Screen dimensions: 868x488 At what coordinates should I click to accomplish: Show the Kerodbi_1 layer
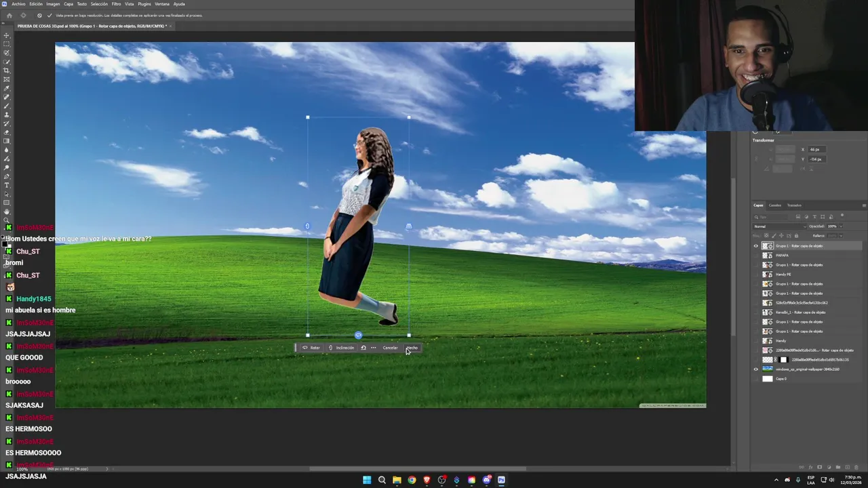pyautogui.click(x=756, y=312)
